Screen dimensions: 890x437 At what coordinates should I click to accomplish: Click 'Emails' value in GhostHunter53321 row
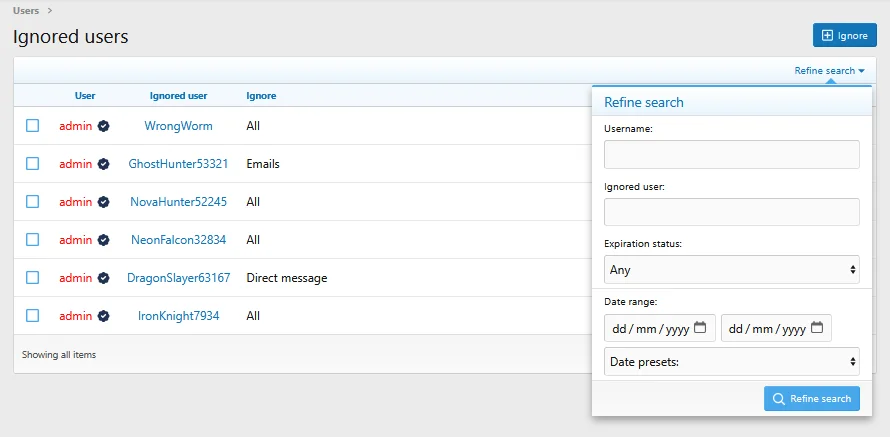(263, 164)
